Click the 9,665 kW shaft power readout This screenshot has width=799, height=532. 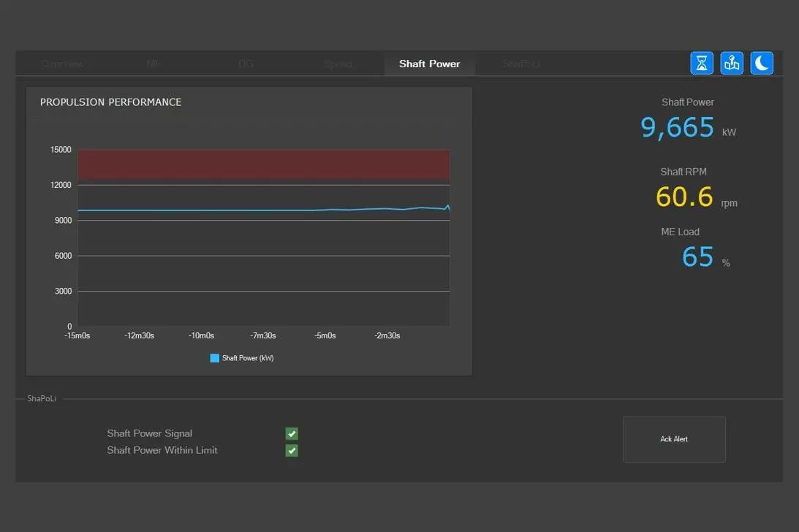tap(688, 127)
